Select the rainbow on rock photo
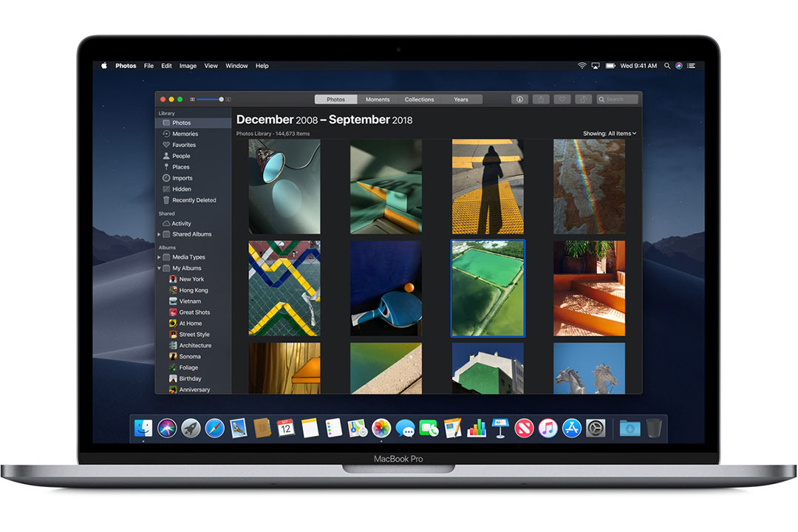 pos(590,186)
